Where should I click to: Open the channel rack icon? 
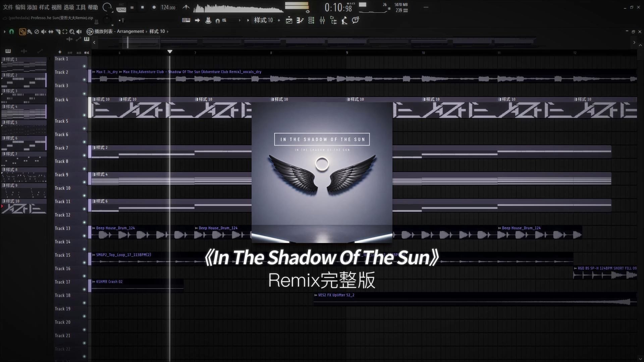pos(311,21)
